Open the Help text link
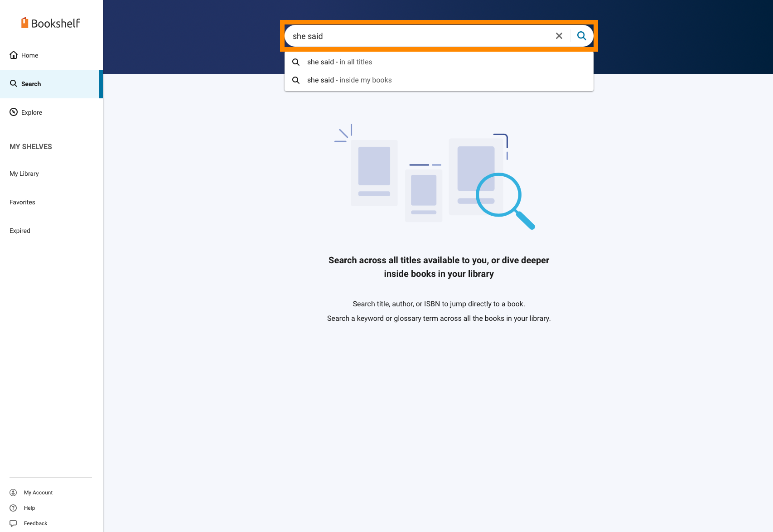The height and width of the screenshot is (532, 773). [x=29, y=508]
